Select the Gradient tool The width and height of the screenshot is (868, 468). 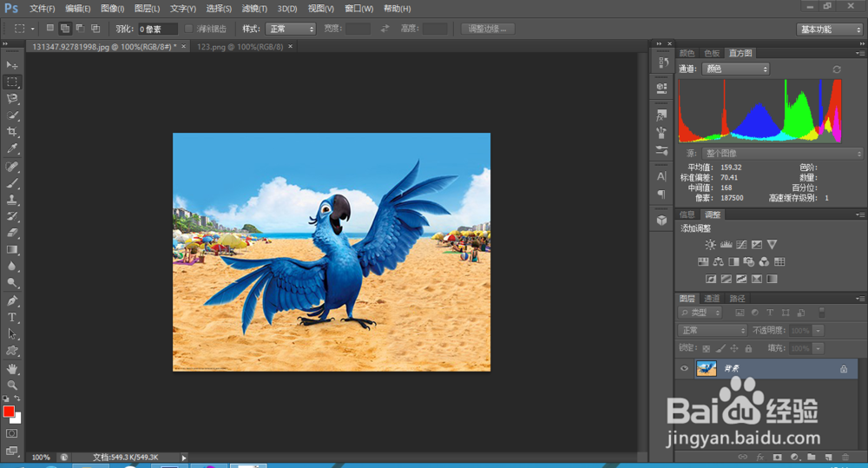tap(11, 250)
